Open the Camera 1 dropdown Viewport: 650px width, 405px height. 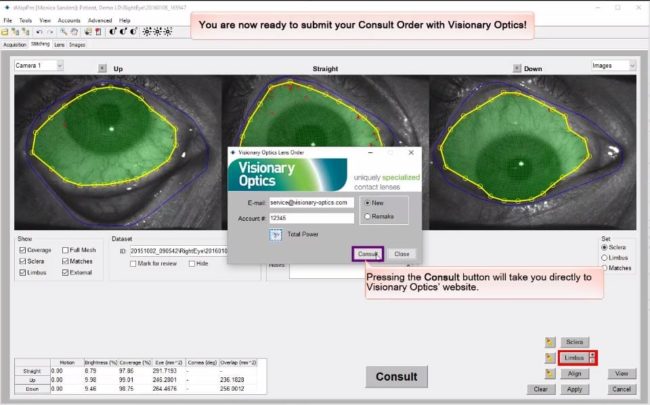pos(38,65)
